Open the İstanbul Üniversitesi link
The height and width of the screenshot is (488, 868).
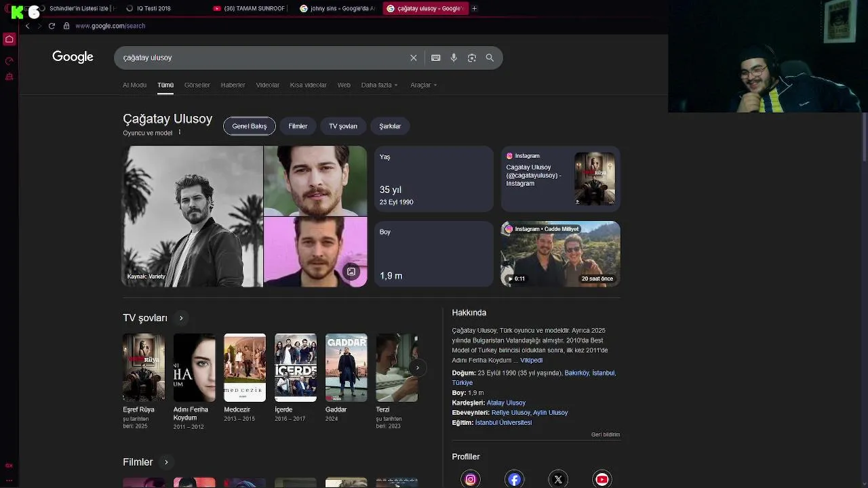tap(503, 423)
